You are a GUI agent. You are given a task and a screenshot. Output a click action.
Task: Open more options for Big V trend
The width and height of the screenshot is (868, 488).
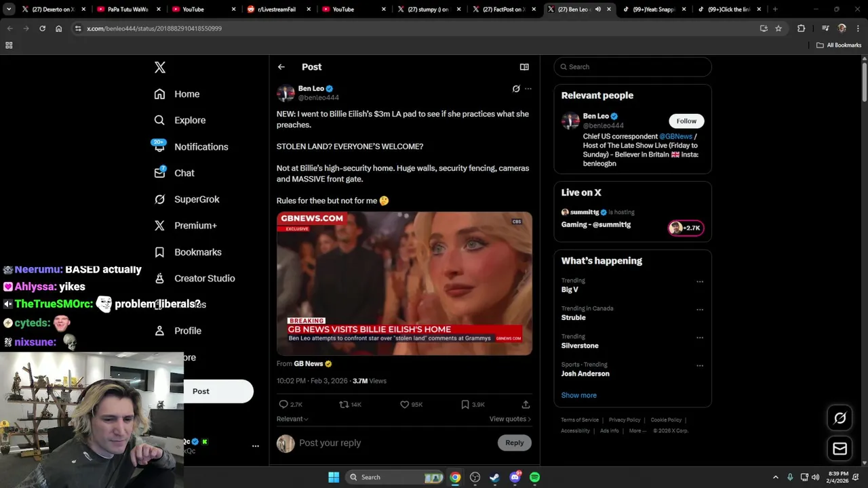click(x=700, y=281)
